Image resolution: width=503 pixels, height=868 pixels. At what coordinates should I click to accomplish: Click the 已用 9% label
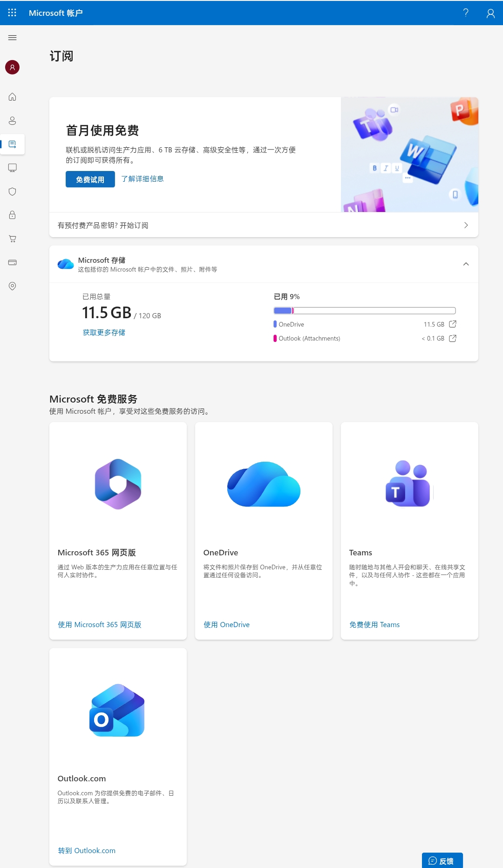click(287, 297)
